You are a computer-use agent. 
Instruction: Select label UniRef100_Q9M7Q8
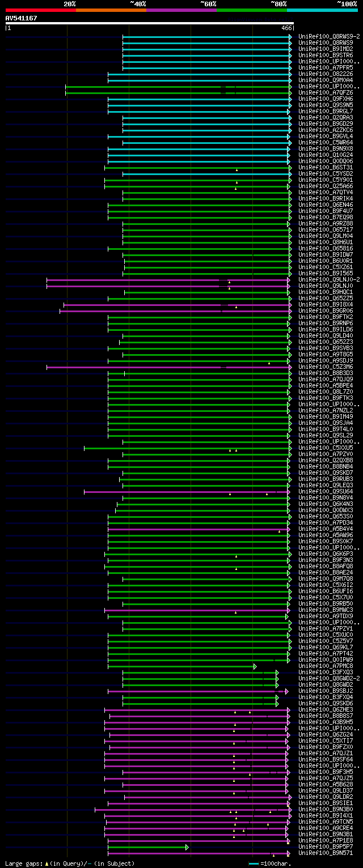coord(326,578)
